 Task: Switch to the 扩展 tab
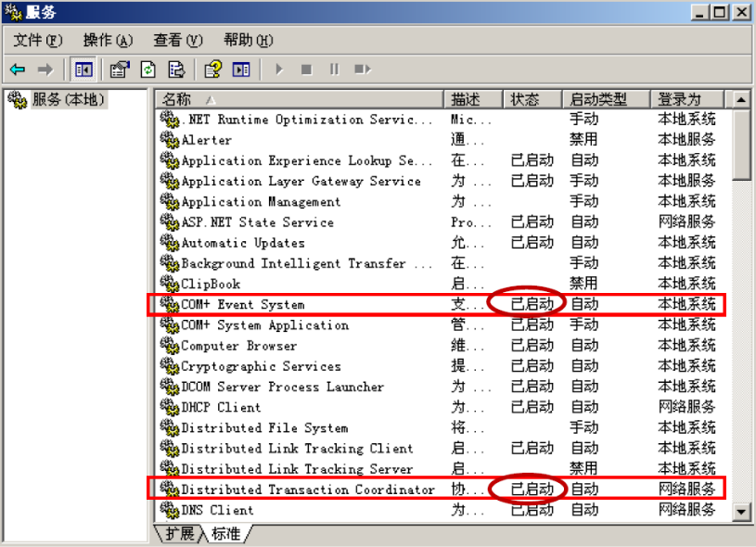tap(179, 533)
